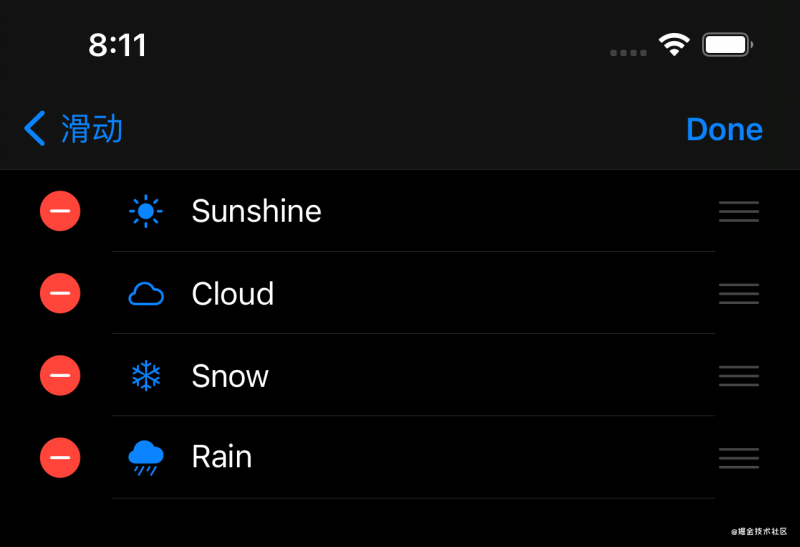The width and height of the screenshot is (800, 547).
Task: Click the blue cloud outline icon
Action: (x=146, y=293)
